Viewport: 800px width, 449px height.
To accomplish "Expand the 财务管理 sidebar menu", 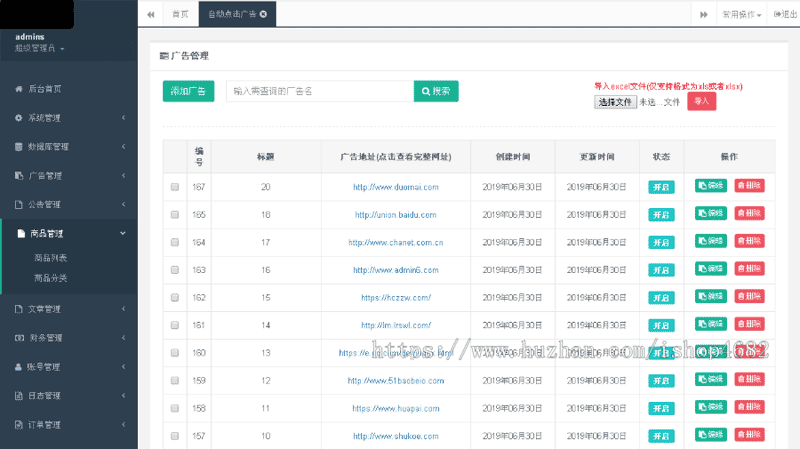I will [x=68, y=338].
